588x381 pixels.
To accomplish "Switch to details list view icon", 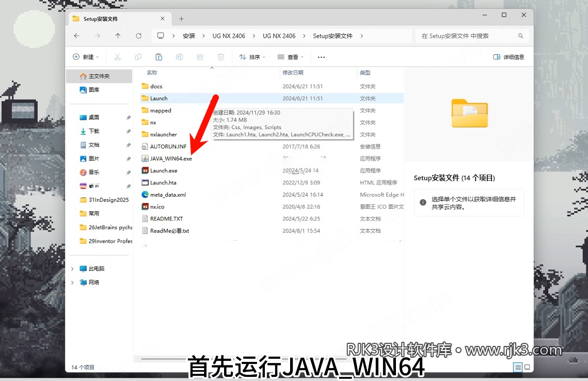I will click(517, 367).
